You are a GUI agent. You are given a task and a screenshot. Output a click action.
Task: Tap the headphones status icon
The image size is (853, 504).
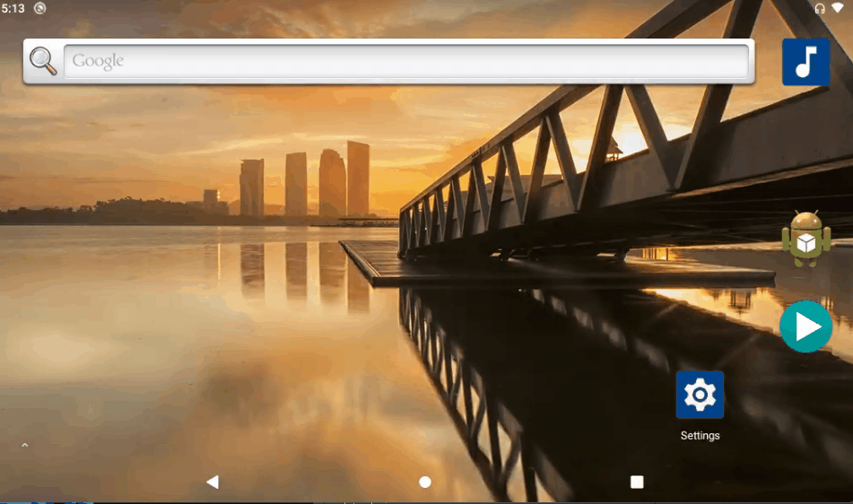[819, 8]
